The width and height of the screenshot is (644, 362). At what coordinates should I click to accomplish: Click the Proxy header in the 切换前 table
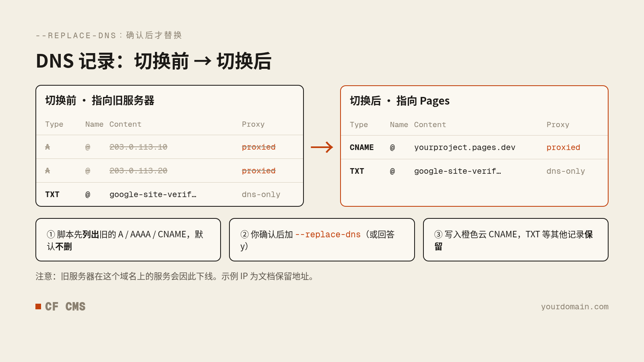pyautogui.click(x=253, y=124)
